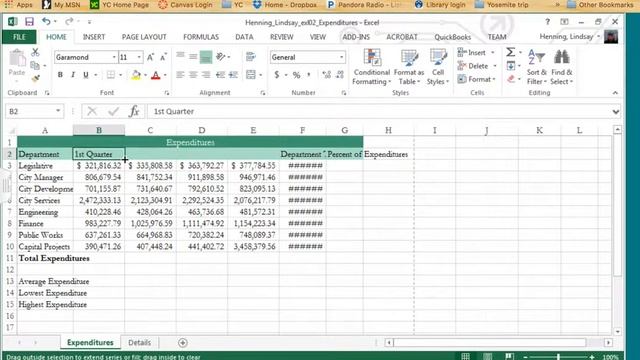640x360 pixels.
Task: Switch to the FORMULAS tab
Action: pos(201,37)
